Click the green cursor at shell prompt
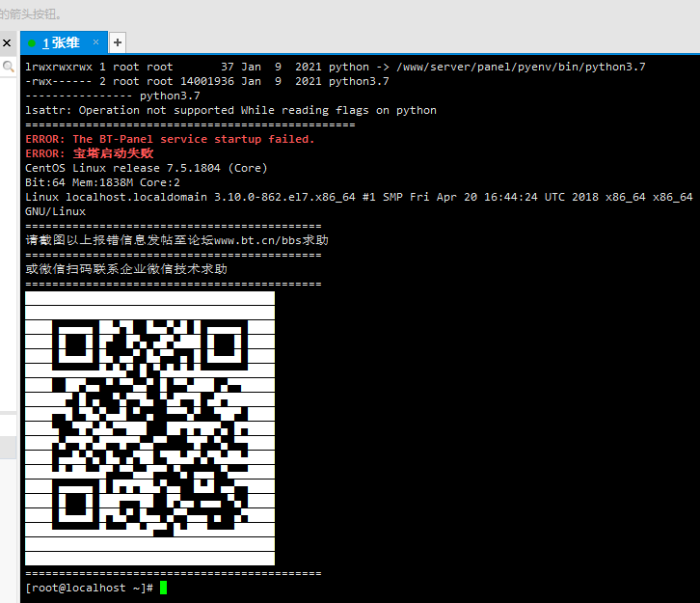The height and width of the screenshot is (603, 700). click(163, 588)
